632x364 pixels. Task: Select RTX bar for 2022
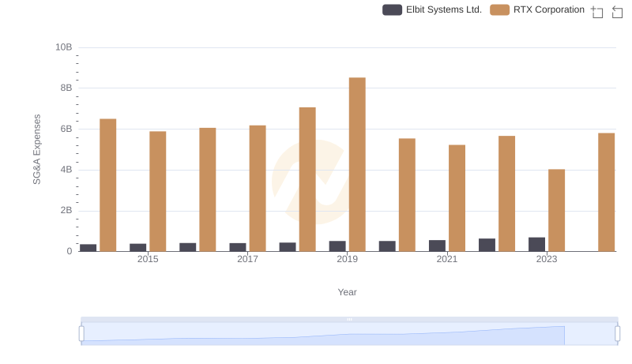pyautogui.click(x=506, y=194)
